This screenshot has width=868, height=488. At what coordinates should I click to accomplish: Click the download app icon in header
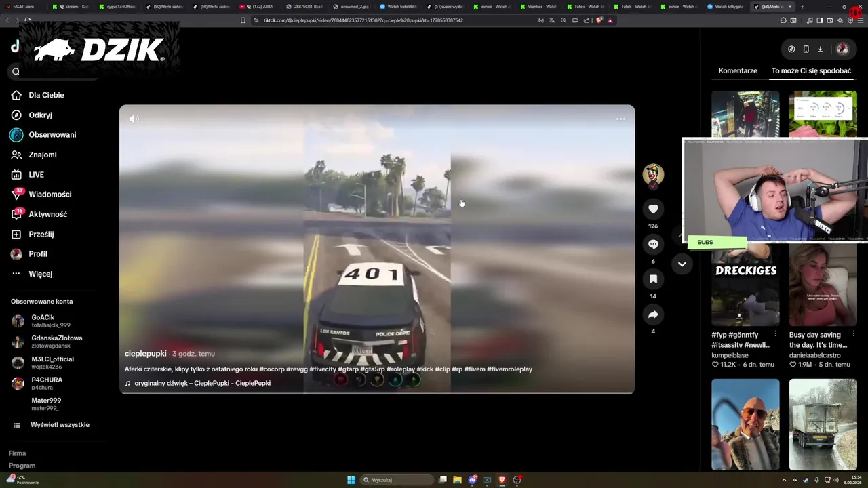820,49
